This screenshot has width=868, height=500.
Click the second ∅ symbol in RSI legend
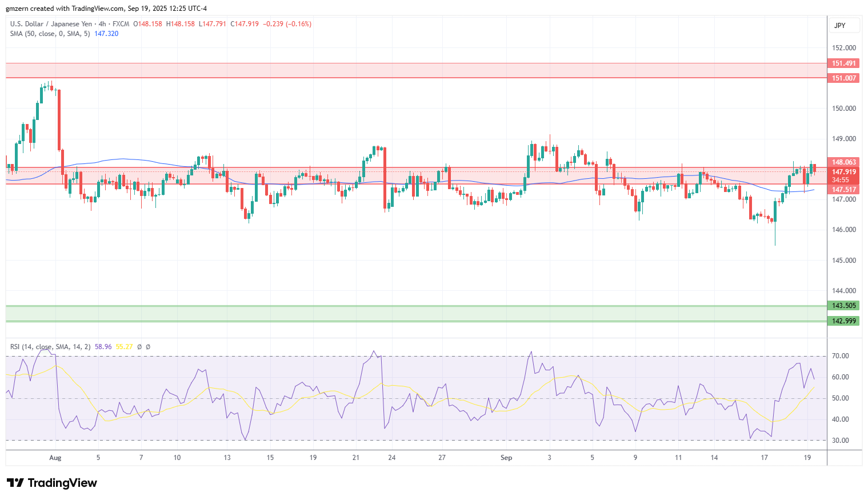point(148,347)
